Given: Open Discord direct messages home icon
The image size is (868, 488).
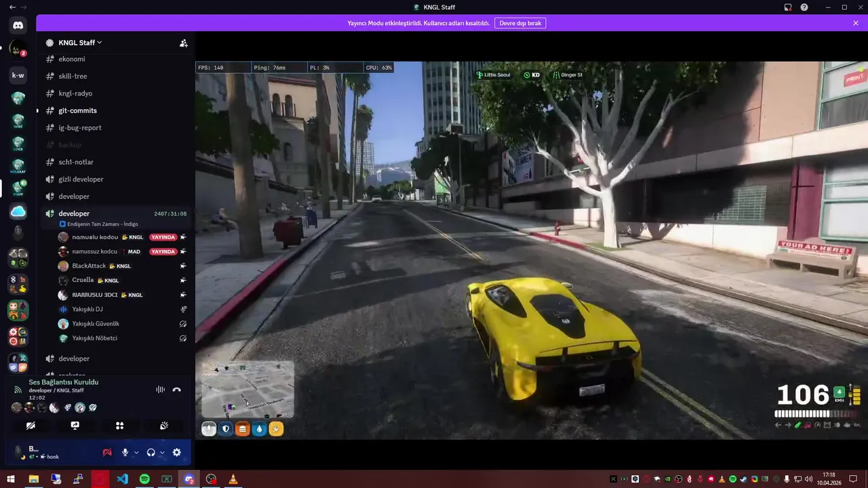Looking at the screenshot, I should (18, 26).
